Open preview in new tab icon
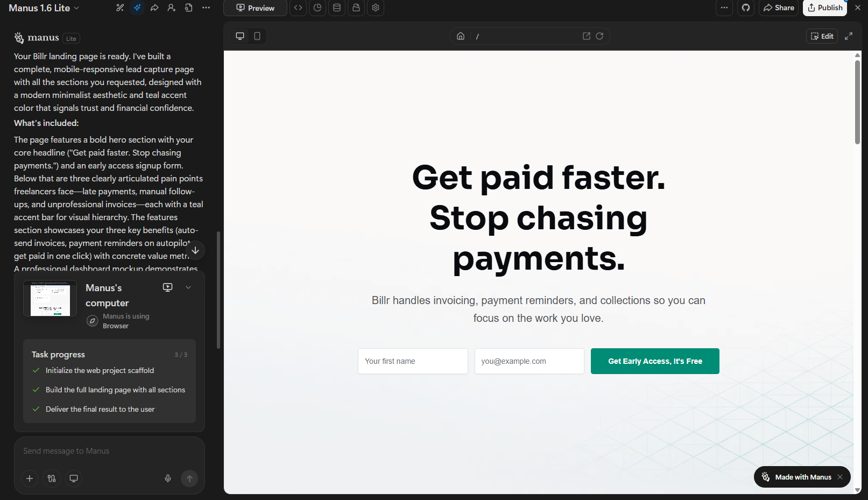This screenshot has width=868, height=500. (587, 36)
